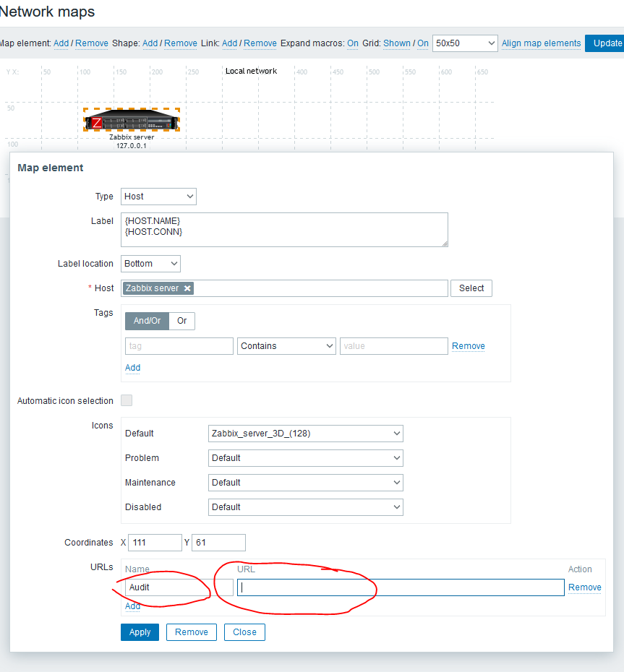Click the Y coordinate field

[x=218, y=543]
